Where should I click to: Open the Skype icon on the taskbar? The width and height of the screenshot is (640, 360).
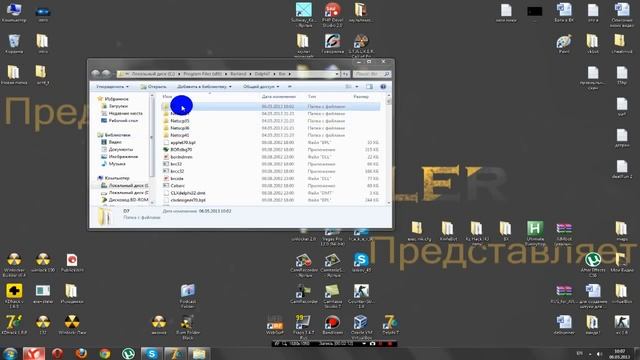tap(151, 353)
